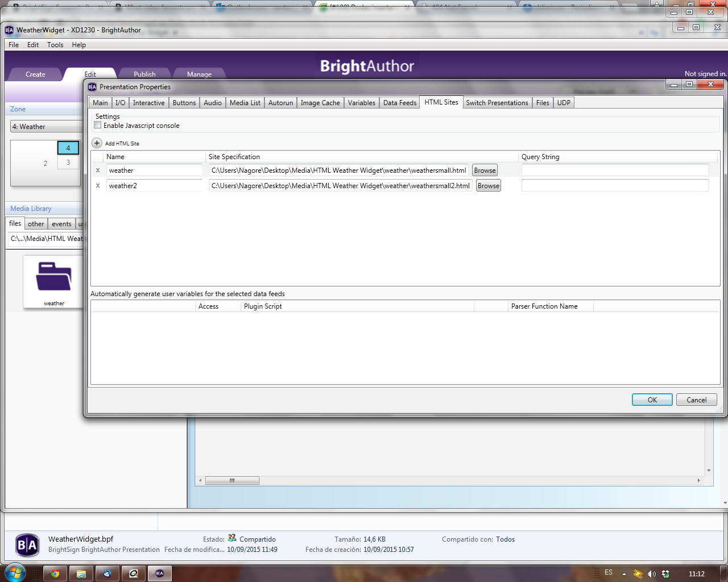
Task: Switch to the Main tab
Action: (x=100, y=103)
